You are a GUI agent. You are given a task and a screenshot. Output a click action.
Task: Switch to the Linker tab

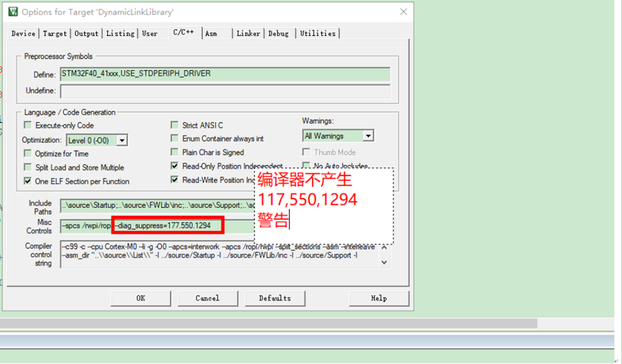(248, 33)
